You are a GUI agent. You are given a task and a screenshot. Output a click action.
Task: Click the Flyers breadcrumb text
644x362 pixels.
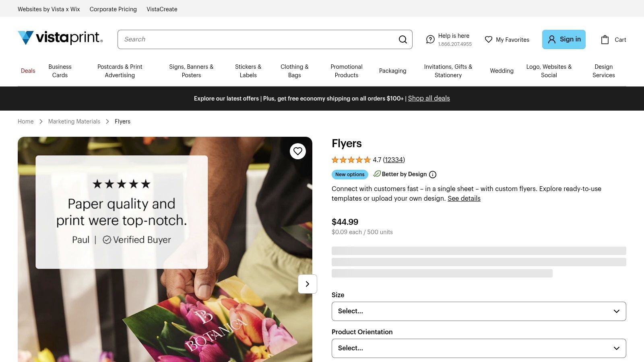tap(122, 121)
